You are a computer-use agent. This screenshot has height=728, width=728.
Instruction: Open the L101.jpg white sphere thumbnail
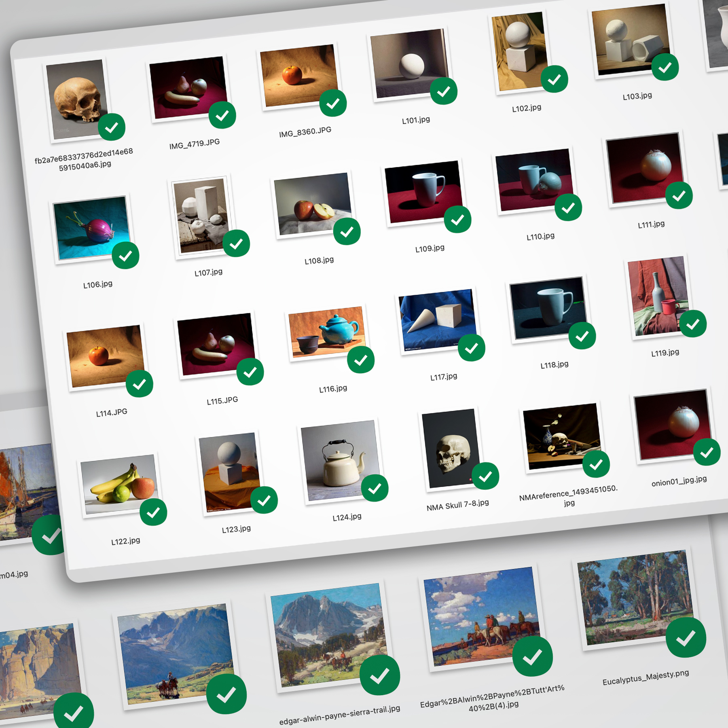point(411,63)
